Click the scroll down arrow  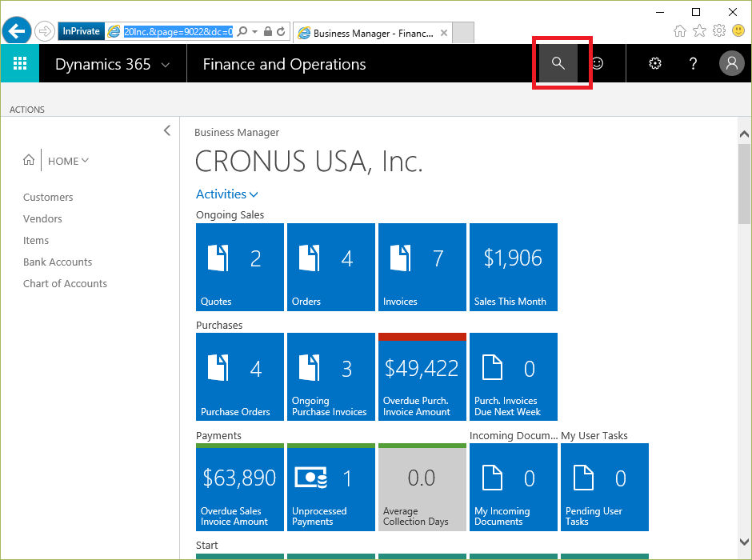[x=744, y=542]
